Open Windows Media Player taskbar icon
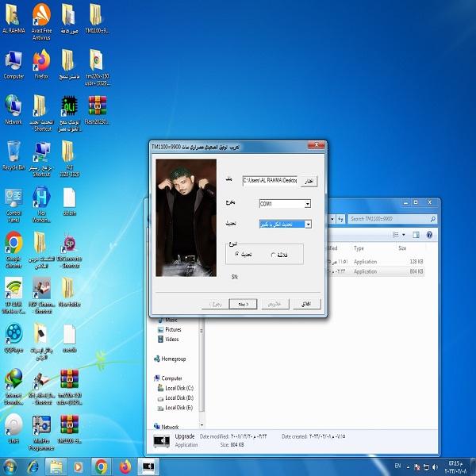 pyautogui.click(x=79, y=467)
